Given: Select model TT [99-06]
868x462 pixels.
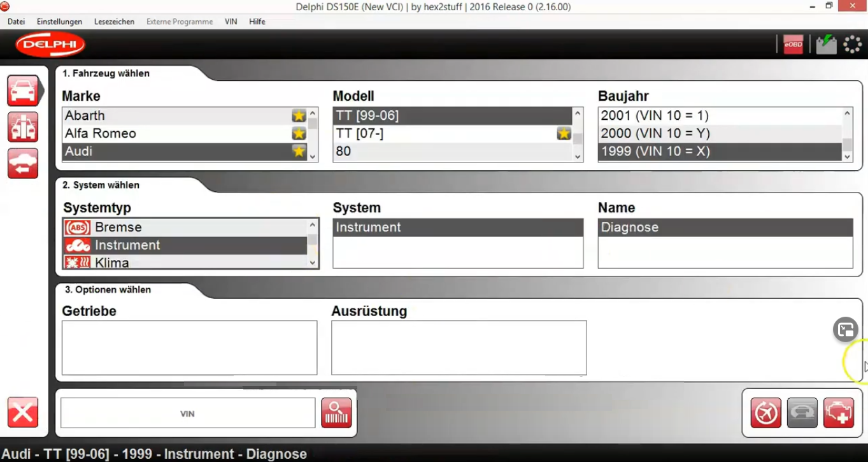Looking at the screenshot, I should (x=453, y=115).
